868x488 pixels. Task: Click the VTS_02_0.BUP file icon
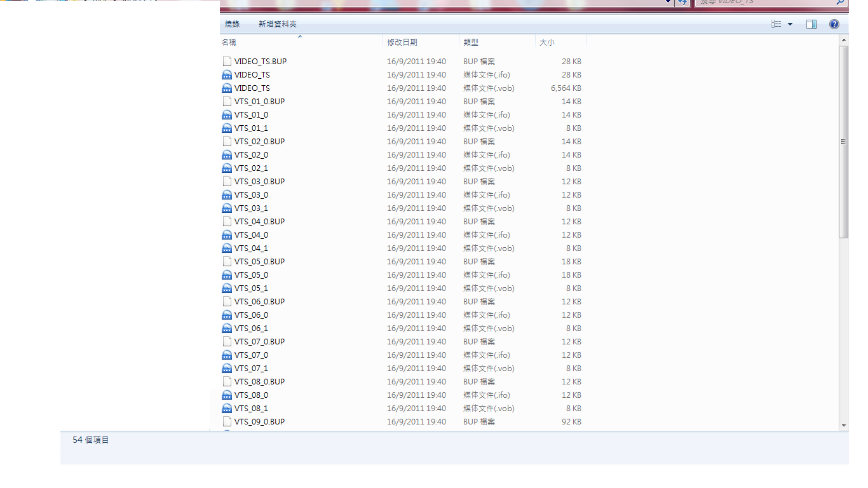pos(227,142)
